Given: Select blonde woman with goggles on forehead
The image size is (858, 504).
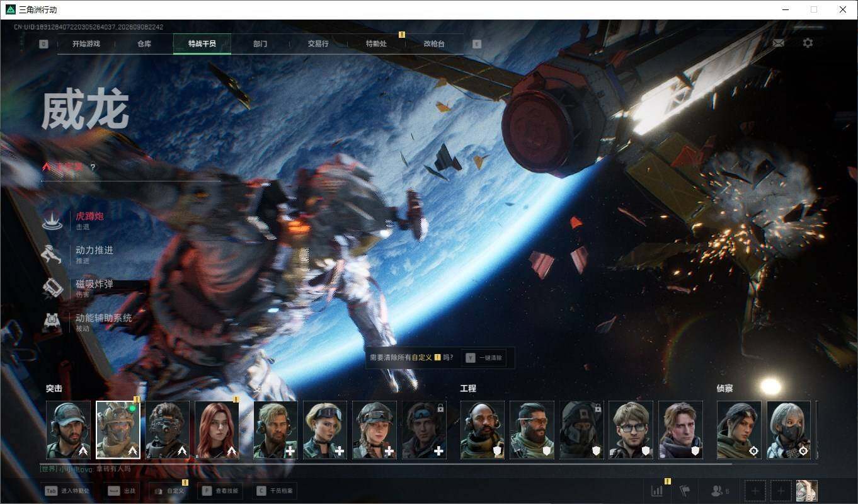Looking at the screenshot, I should [325, 430].
